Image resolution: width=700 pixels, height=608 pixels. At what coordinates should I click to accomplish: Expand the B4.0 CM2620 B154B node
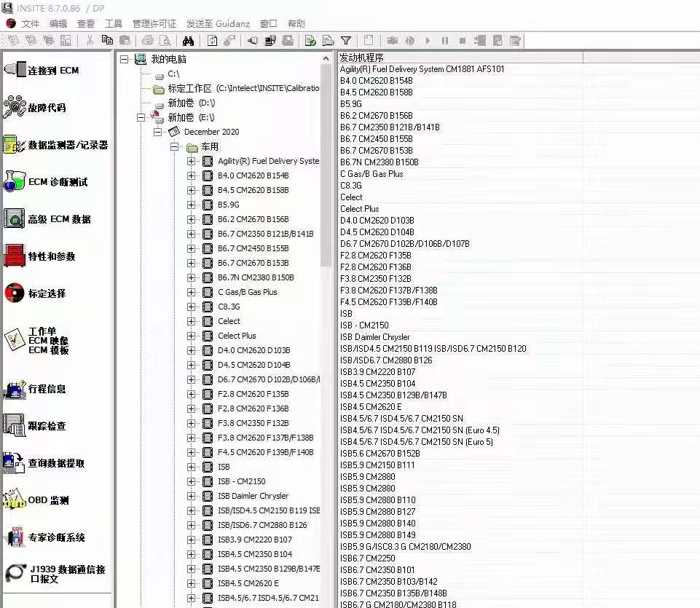point(191,175)
